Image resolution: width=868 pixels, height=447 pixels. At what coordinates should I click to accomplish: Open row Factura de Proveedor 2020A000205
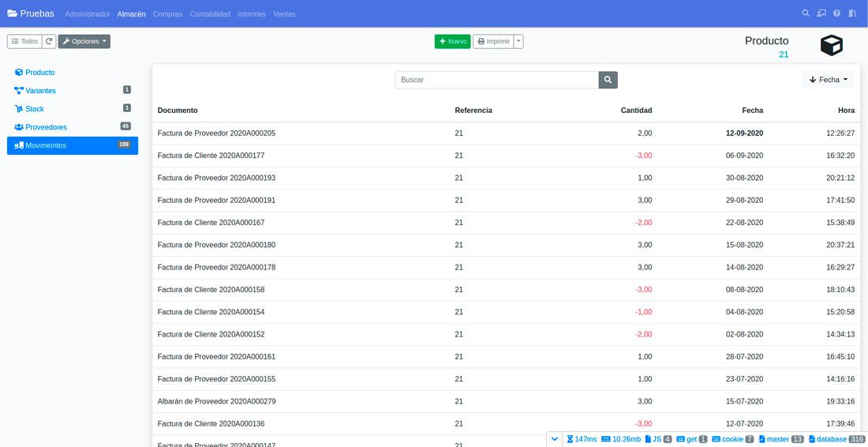coord(216,133)
